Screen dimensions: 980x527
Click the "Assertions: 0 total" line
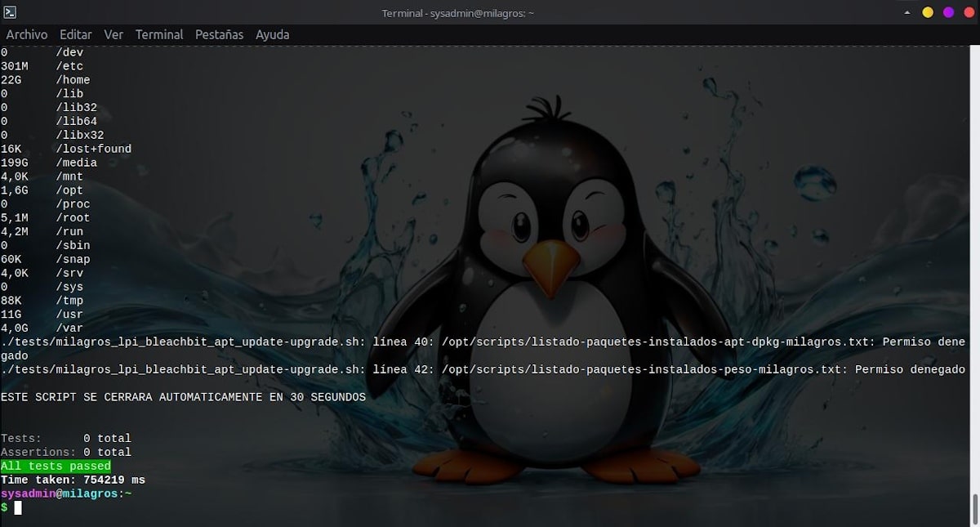click(x=66, y=452)
